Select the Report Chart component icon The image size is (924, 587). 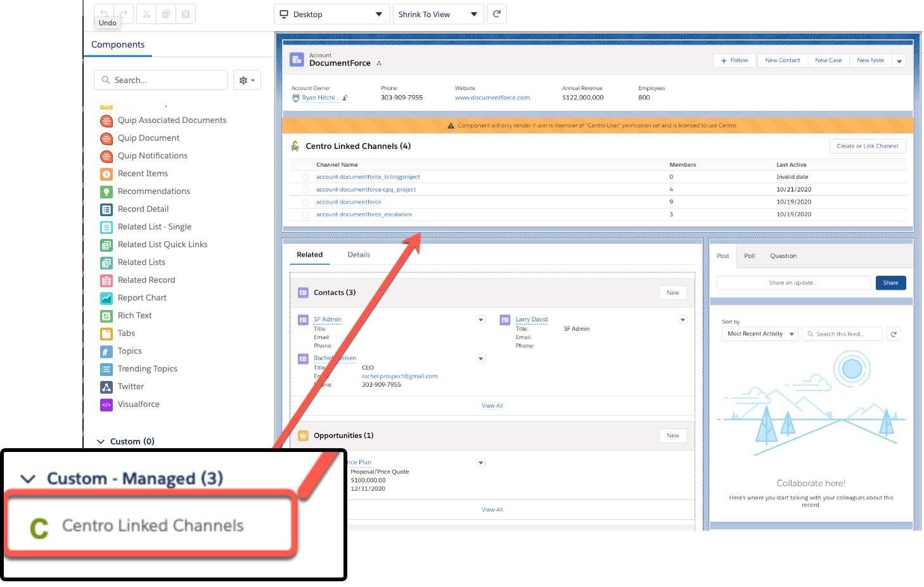(106, 298)
